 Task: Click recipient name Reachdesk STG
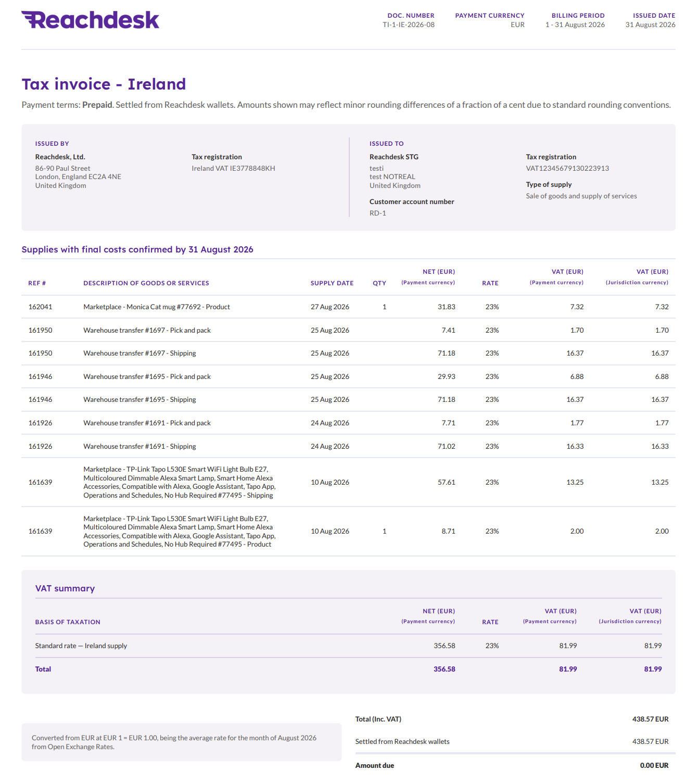pyautogui.click(x=394, y=157)
